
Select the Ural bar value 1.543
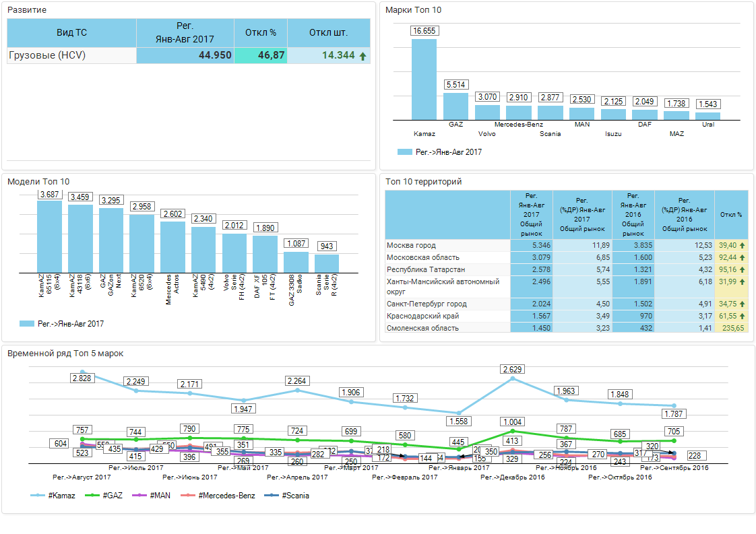[x=707, y=104]
